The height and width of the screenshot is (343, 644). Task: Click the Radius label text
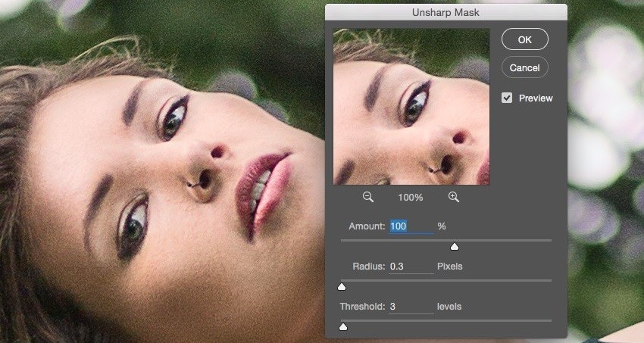point(368,267)
